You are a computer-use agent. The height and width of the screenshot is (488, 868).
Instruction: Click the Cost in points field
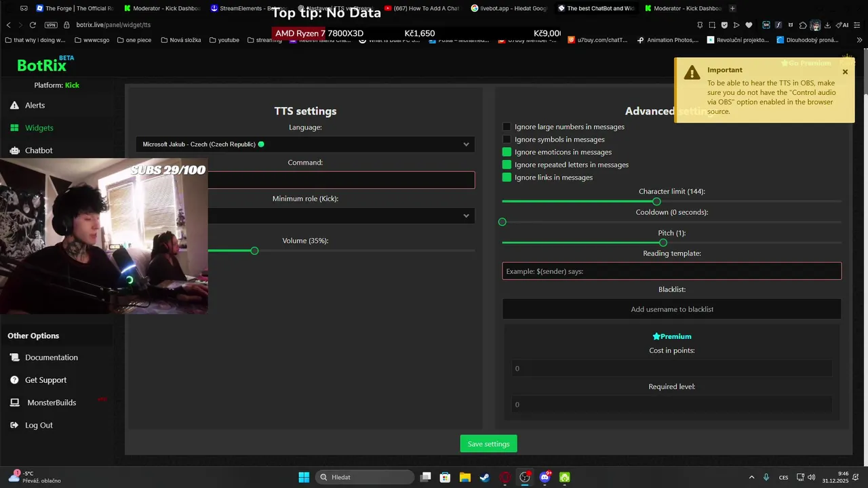(x=671, y=368)
